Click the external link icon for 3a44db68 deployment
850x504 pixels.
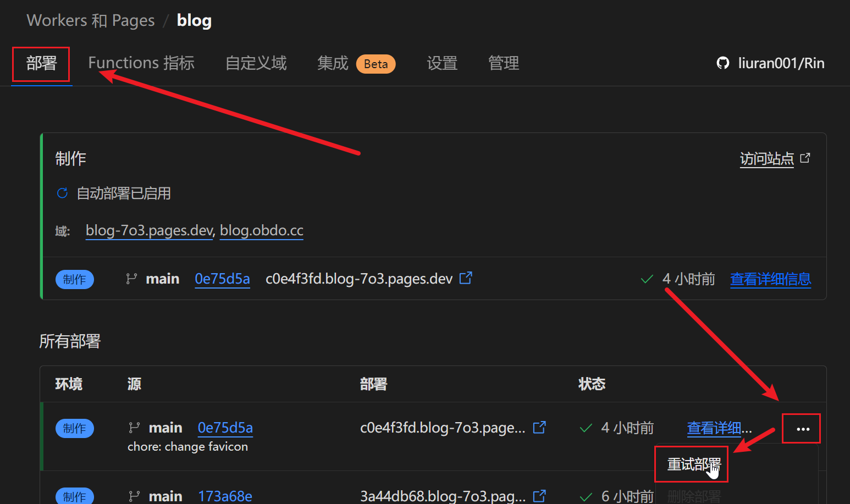tap(539, 495)
